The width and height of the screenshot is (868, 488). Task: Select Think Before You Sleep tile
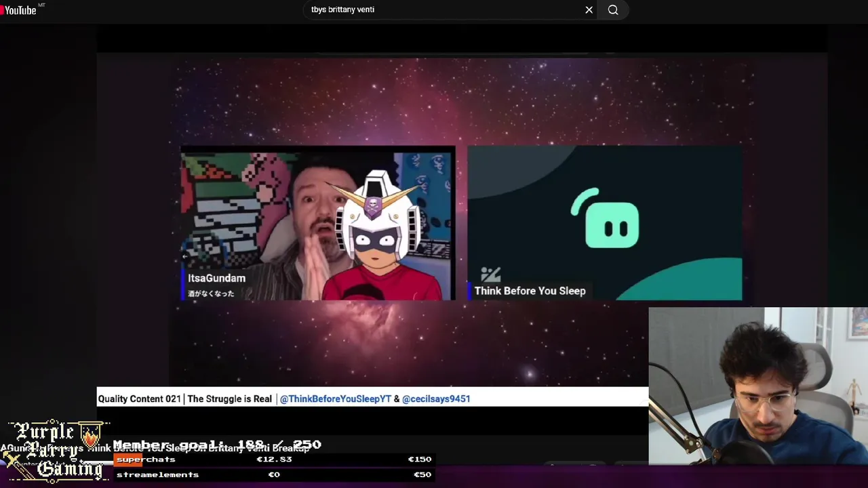click(604, 223)
